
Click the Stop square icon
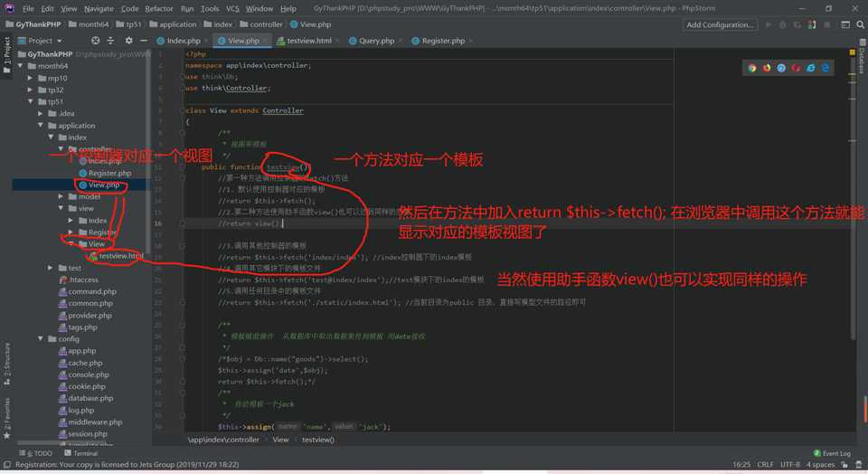click(x=827, y=25)
